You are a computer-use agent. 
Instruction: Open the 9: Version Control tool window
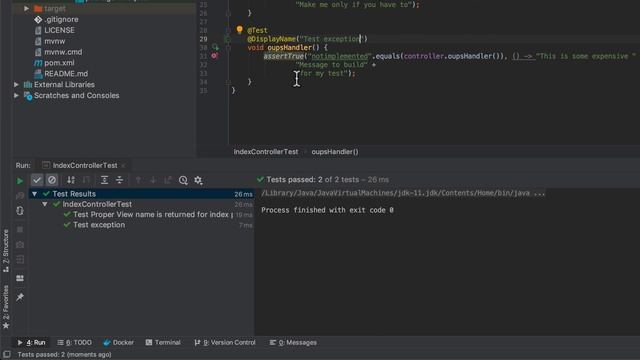pyautogui.click(x=225, y=342)
